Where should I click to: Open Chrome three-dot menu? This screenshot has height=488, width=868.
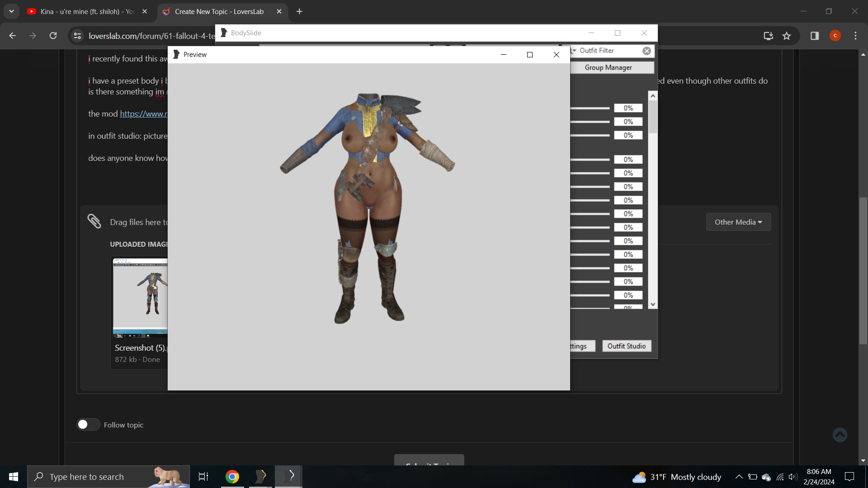(855, 36)
